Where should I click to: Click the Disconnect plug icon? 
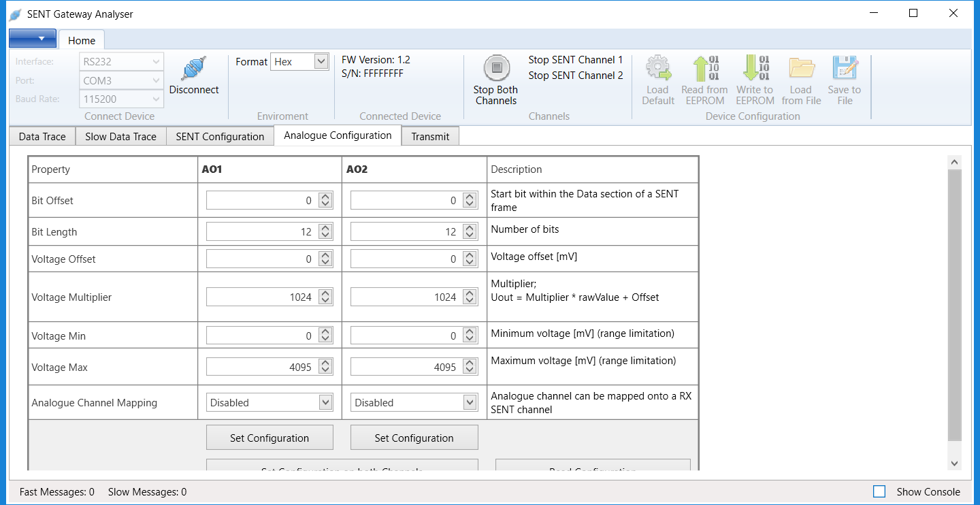(194, 69)
